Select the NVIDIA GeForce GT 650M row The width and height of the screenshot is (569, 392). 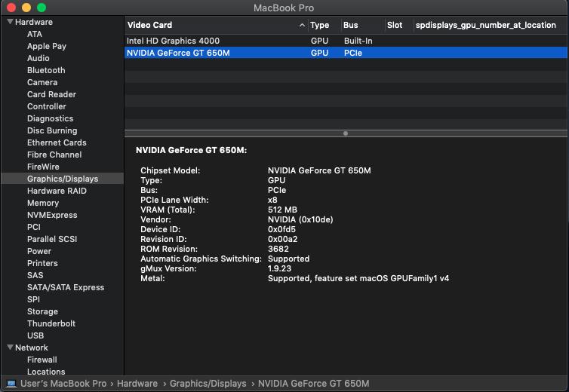click(346, 53)
